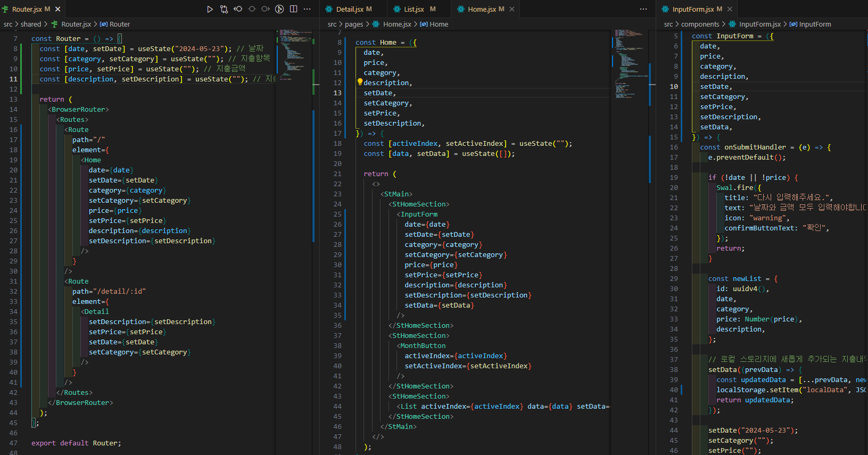The width and height of the screenshot is (868, 455).
Task: Click 'setDate("2024-05-23");' line in InputForm.jsx
Action: (x=753, y=430)
